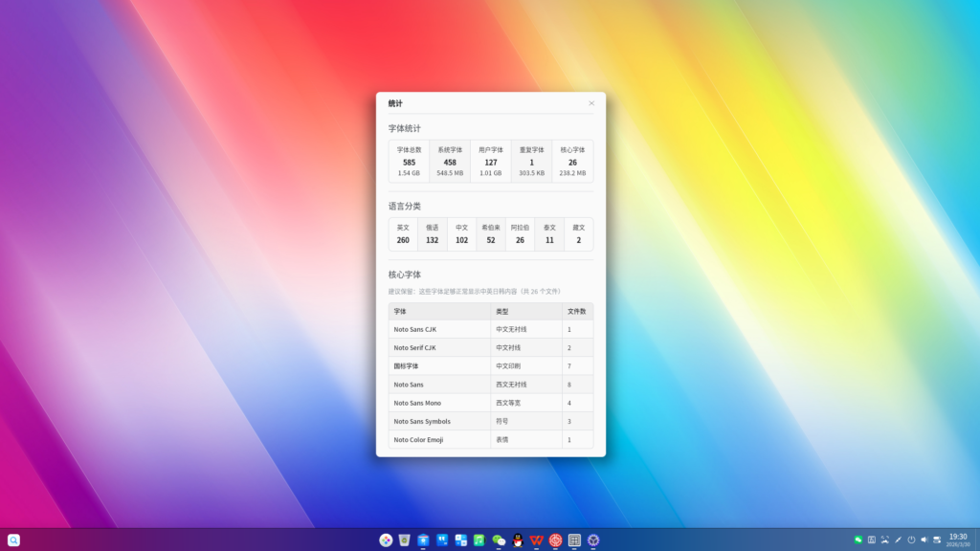
Task: Click the 英文 260 language cell
Action: [403, 234]
